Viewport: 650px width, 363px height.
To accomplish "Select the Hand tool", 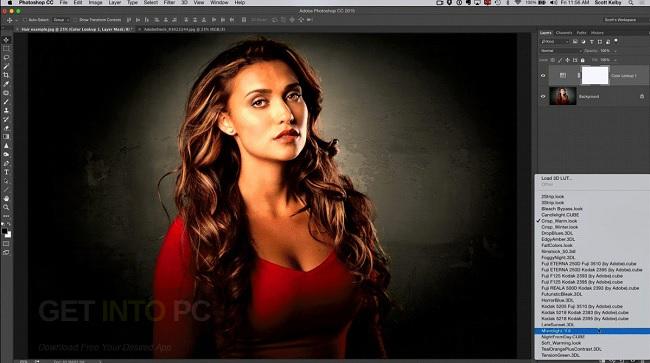I will click(x=6, y=198).
